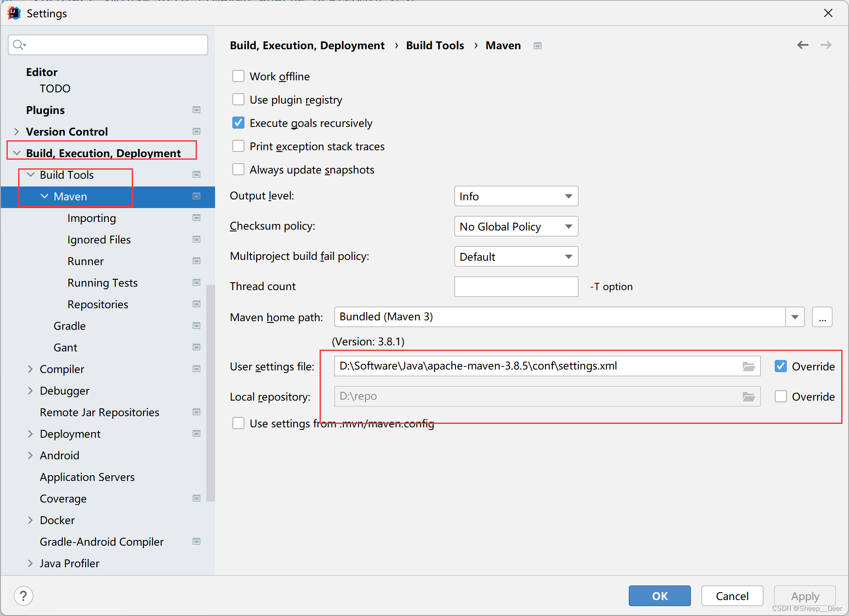
Task: Expand the Compiler tree node
Action: click(x=30, y=369)
